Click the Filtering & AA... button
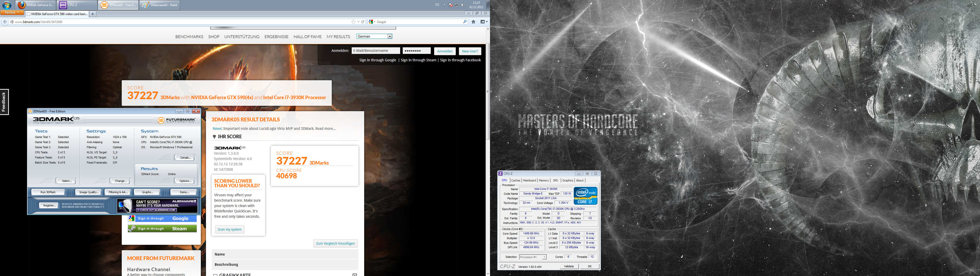980x276 pixels. 118,192
